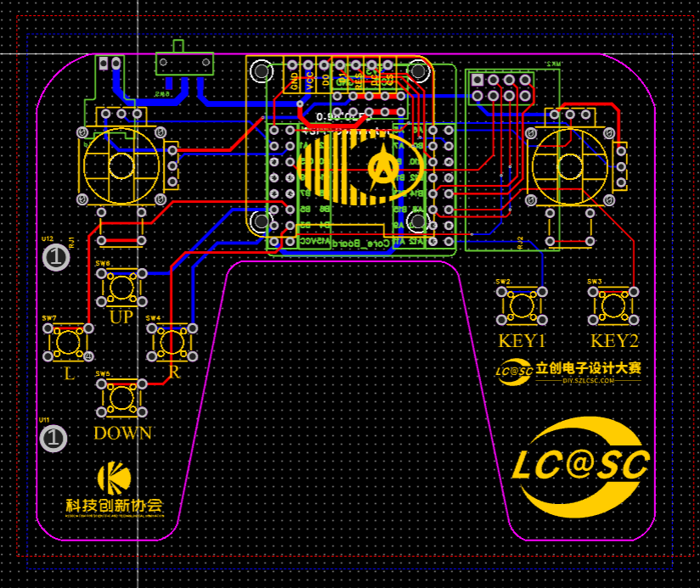Select the small LC@SC contest logo badge

tap(514, 372)
